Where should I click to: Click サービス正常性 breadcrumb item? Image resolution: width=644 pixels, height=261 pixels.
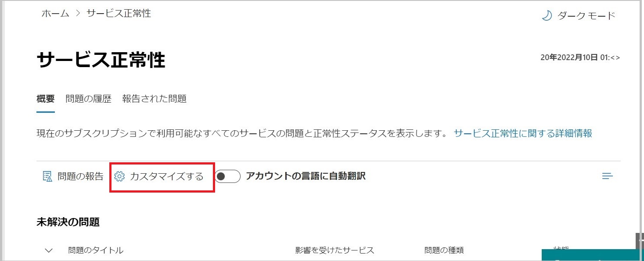pos(119,14)
